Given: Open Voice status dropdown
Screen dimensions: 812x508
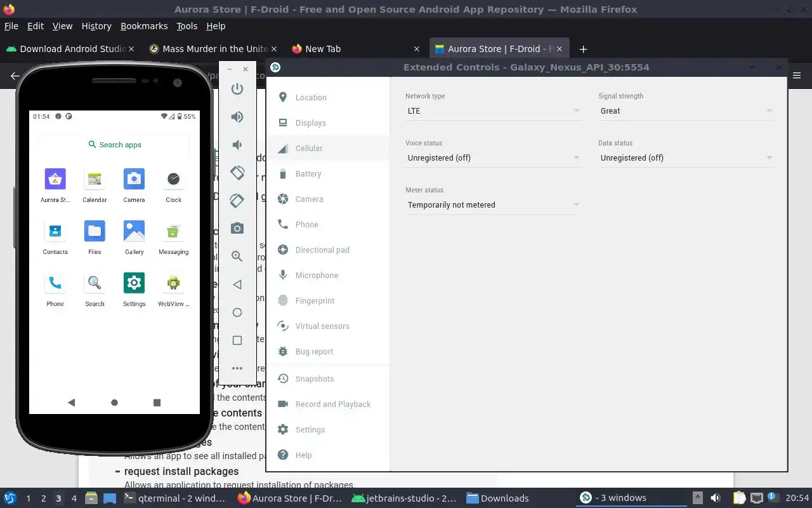Looking at the screenshot, I should tap(493, 158).
